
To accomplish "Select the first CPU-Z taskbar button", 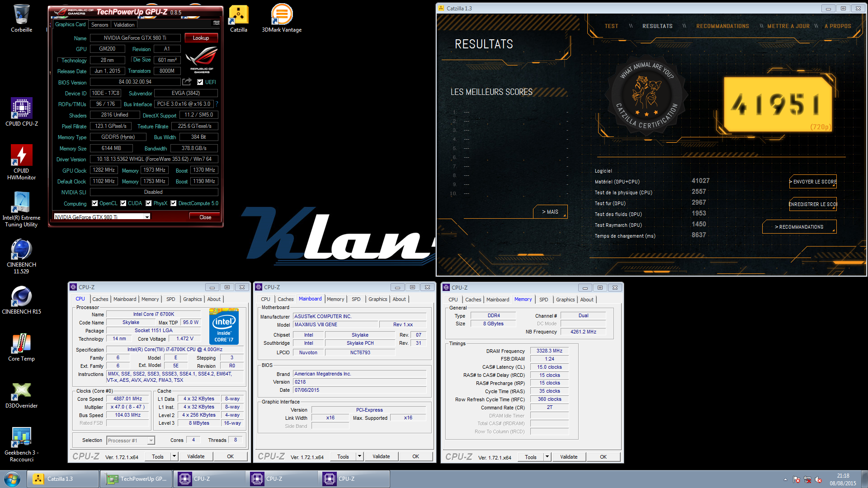I will point(209,479).
